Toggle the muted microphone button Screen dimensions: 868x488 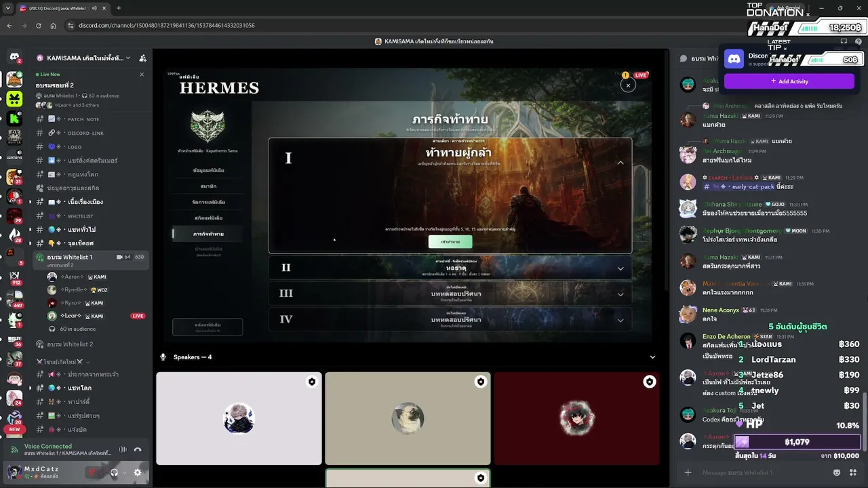coord(92,472)
